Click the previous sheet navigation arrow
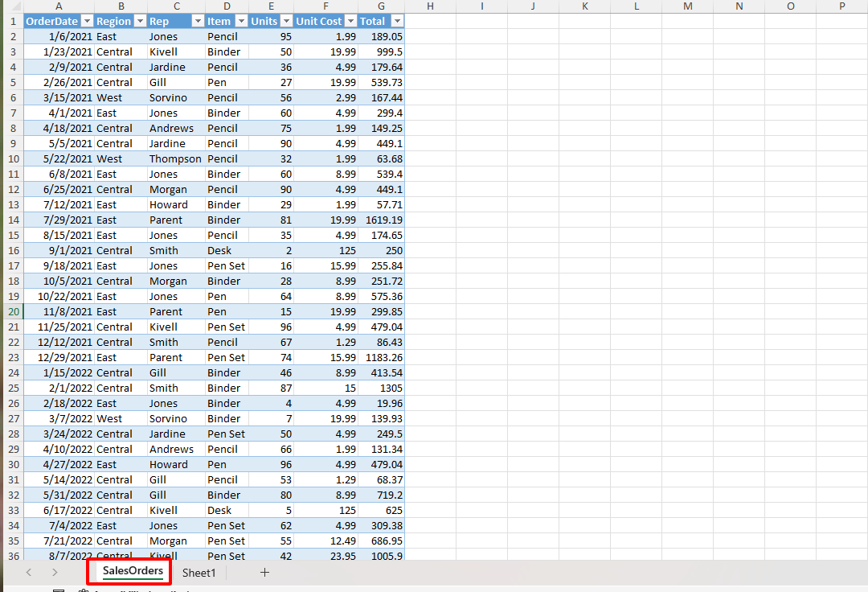Image resolution: width=868 pixels, height=592 pixels. coord(29,572)
